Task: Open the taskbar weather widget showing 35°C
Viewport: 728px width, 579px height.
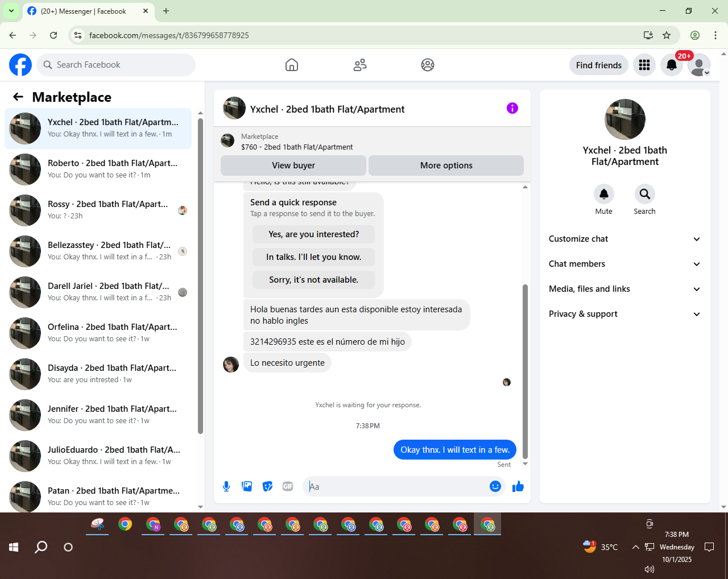Action: click(600, 547)
